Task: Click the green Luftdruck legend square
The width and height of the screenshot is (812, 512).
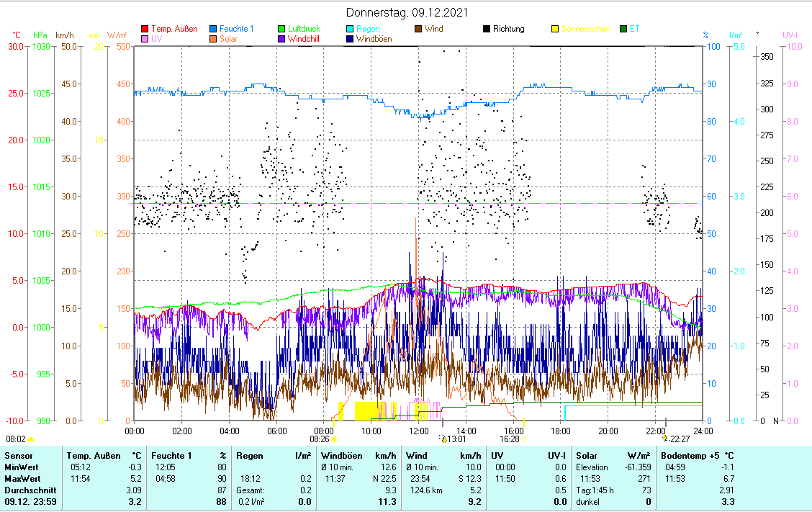Action: (281, 29)
